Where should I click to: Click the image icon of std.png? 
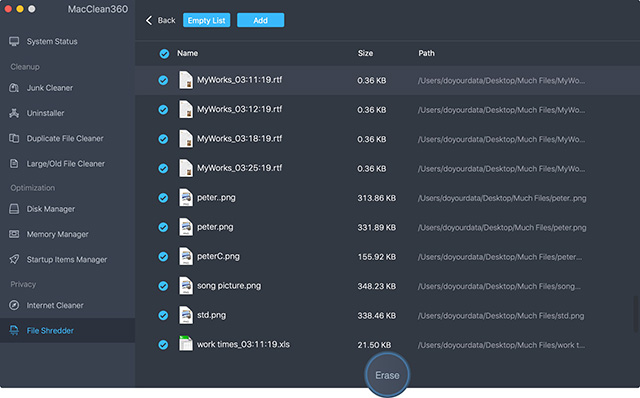click(186, 315)
